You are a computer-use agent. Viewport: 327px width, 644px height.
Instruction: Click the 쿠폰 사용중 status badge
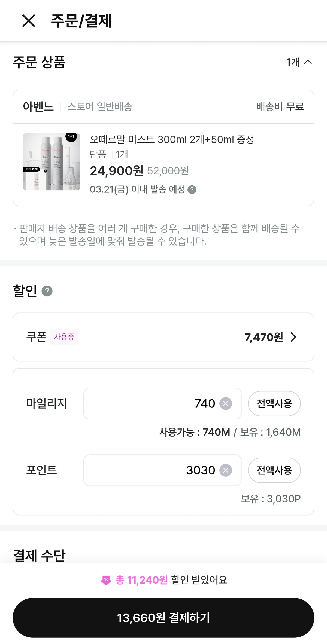(64, 337)
